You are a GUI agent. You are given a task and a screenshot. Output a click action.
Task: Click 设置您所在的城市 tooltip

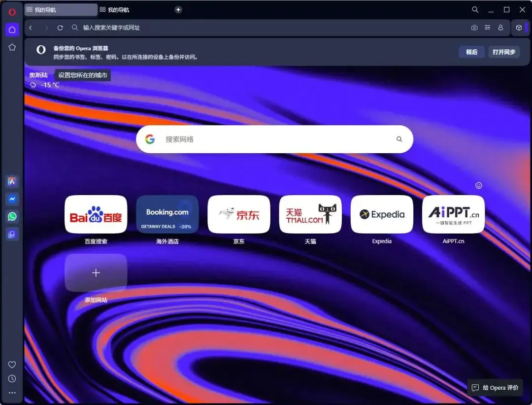(x=83, y=75)
